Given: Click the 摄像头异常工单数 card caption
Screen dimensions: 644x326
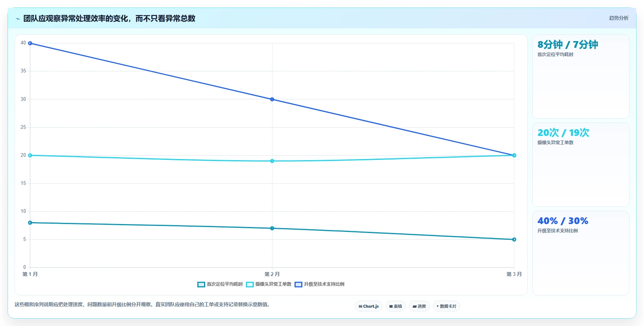Looking at the screenshot, I should pyautogui.click(x=555, y=143).
